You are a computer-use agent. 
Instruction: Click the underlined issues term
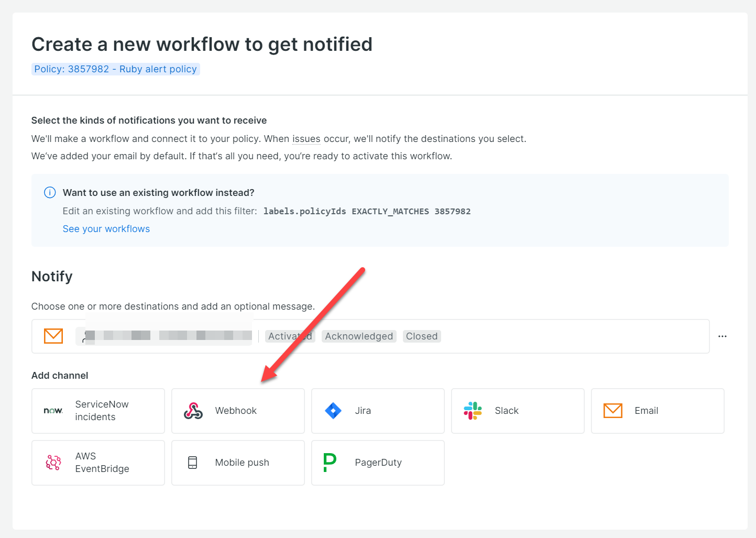(x=306, y=139)
